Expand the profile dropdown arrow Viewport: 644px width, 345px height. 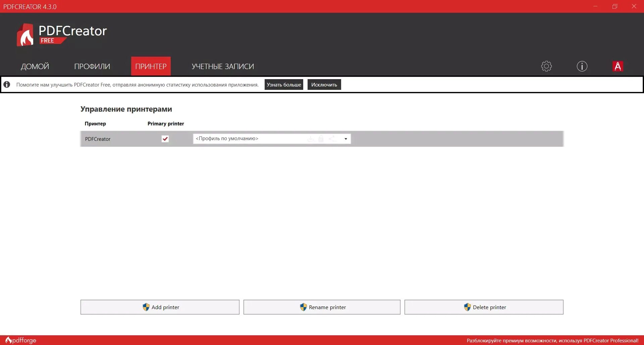346,139
